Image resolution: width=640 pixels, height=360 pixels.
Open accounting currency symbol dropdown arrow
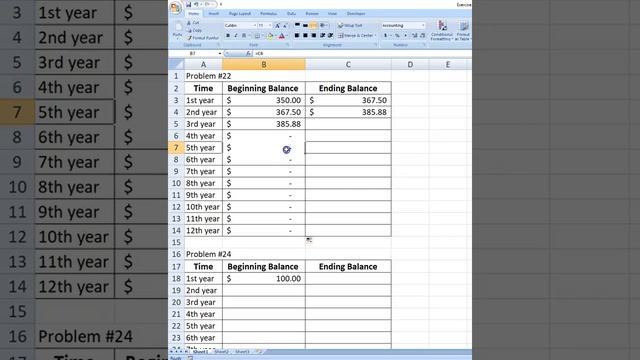coord(391,35)
